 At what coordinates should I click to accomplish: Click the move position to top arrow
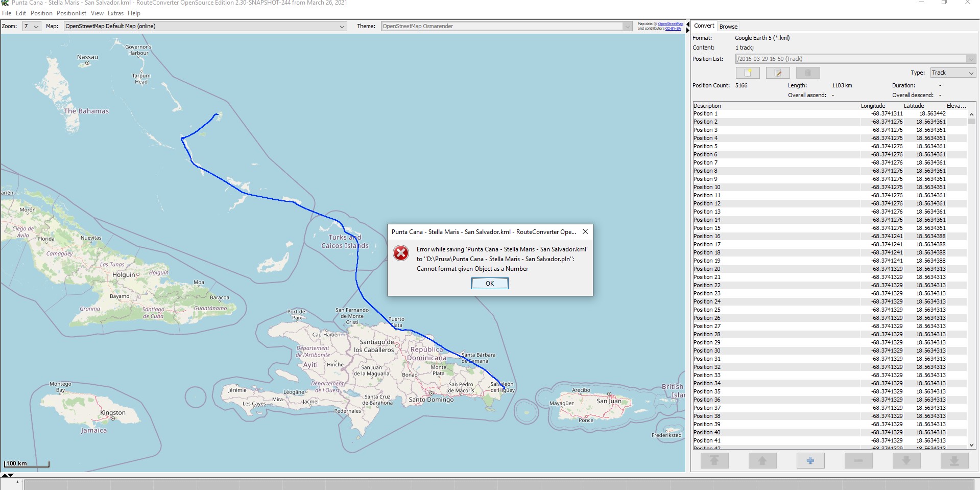[x=714, y=461]
